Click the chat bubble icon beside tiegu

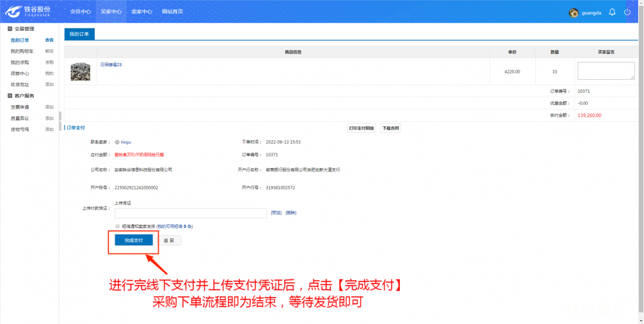click(117, 142)
